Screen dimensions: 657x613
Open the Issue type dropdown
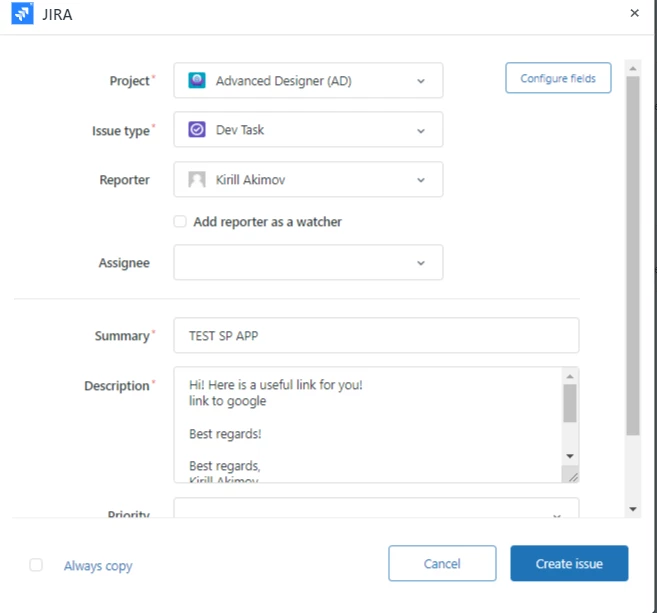click(x=308, y=129)
